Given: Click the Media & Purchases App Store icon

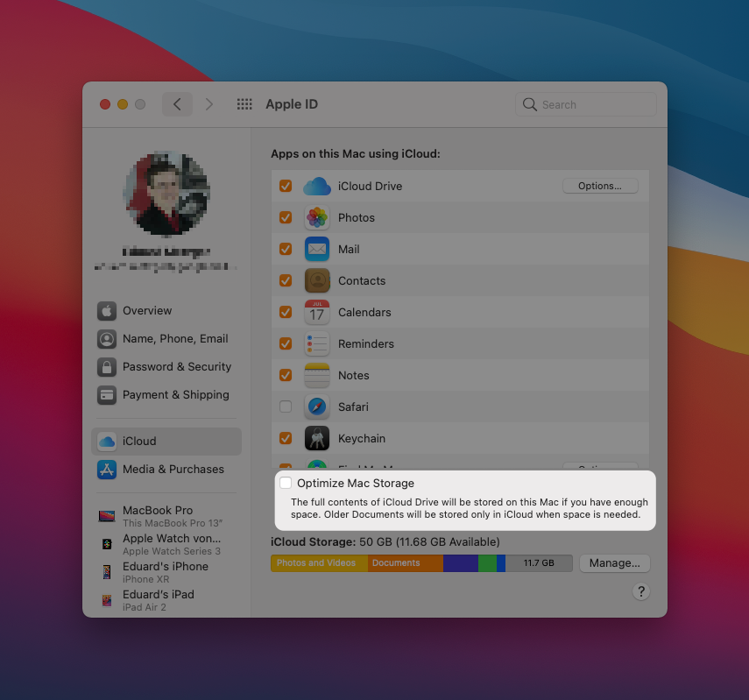Looking at the screenshot, I should (107, 470).
